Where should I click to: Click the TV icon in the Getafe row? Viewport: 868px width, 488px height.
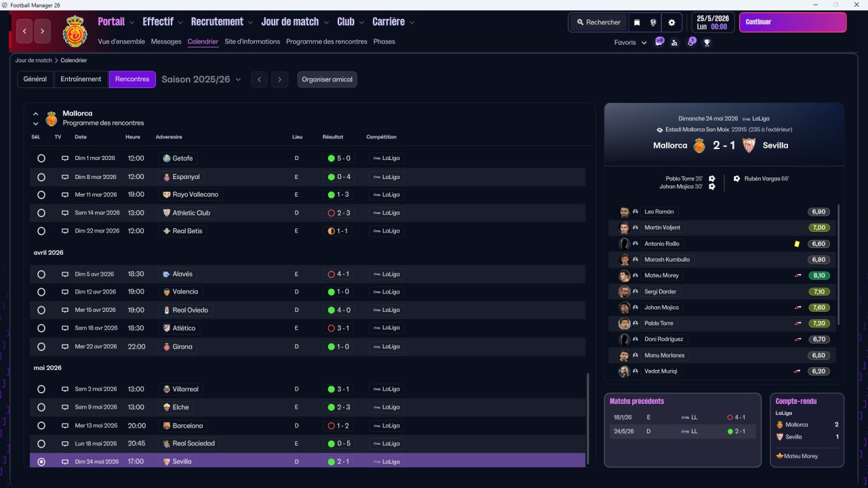click(65, 159)
